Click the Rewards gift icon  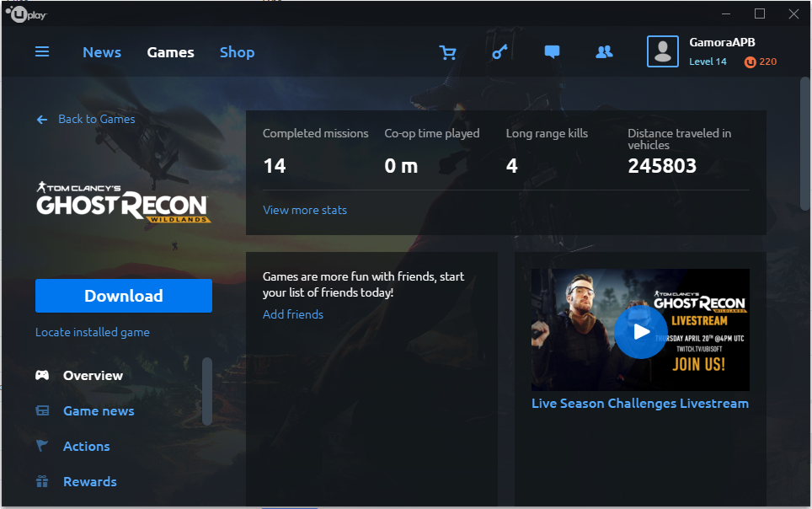42,481
